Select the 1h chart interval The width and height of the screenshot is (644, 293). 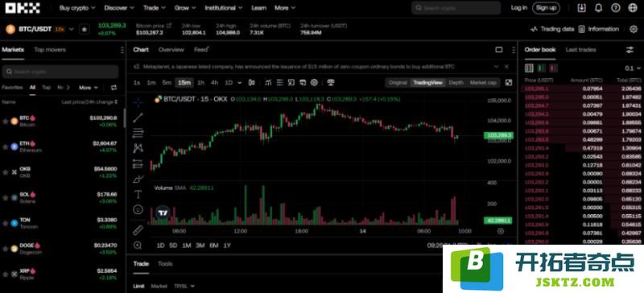coord(200,83)
